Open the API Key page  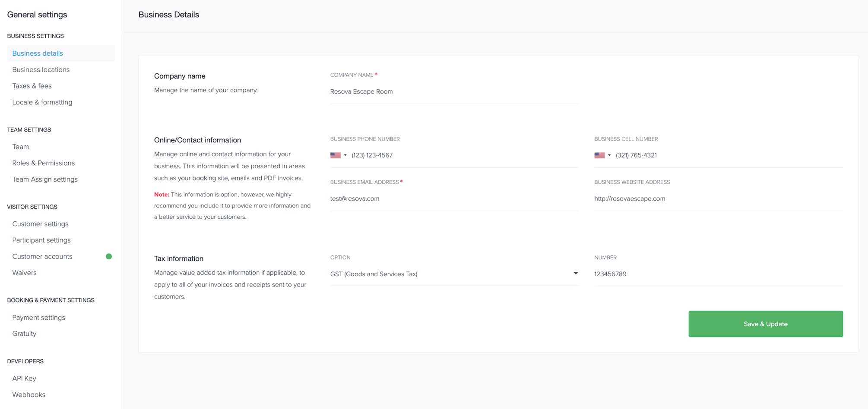pos(24,378)
